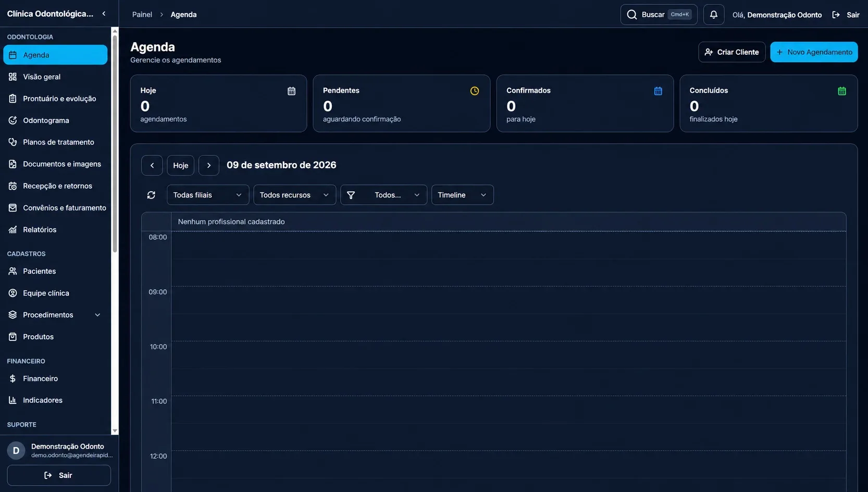Click the Planos de tratamento stethoscope icon
This screenshot has width=868, height=492.
click(x=13, y=142)
